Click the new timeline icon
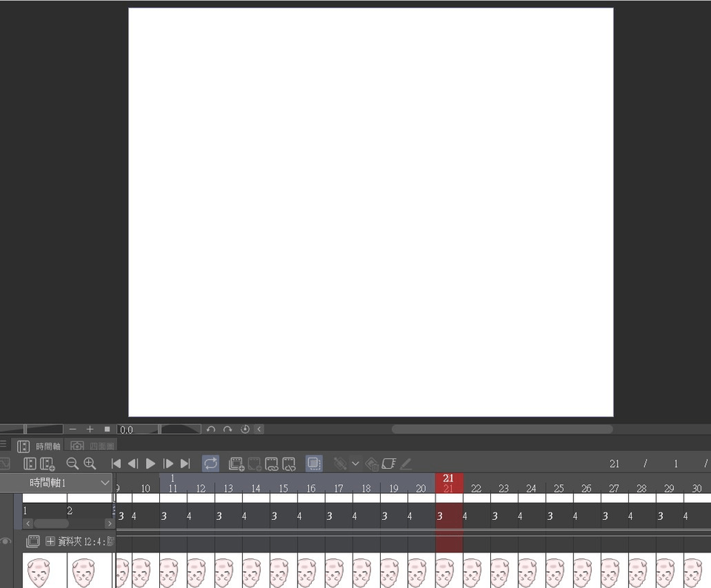 (47, 464)
